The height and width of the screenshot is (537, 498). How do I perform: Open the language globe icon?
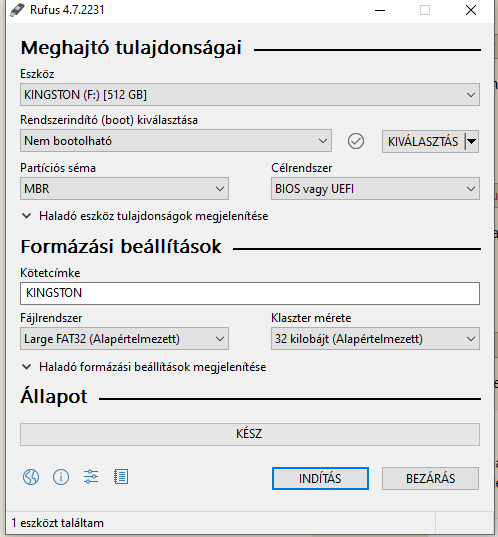31,477
